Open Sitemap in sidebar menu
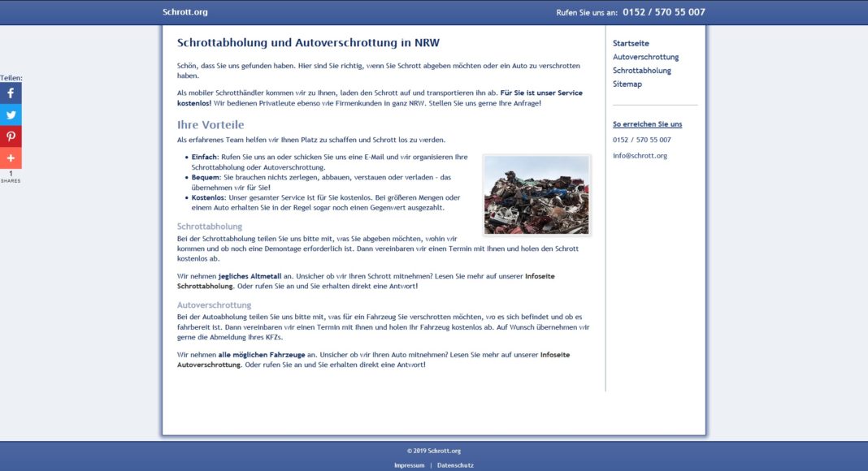 627,84
